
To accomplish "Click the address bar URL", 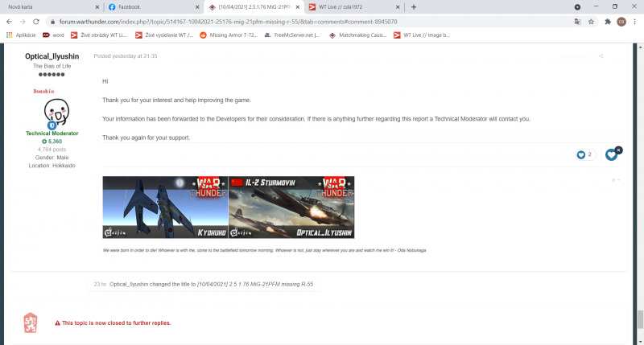I will click(x=242, y=22).
